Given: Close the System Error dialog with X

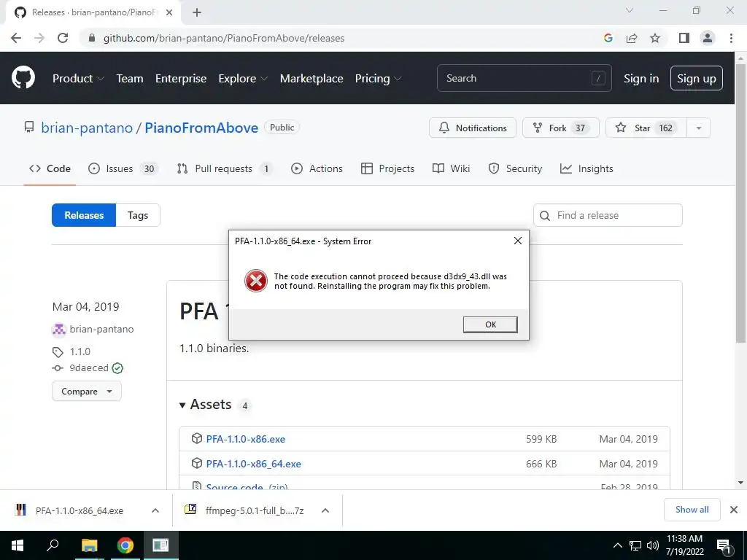Looking at the screenshot, I should [x=518, y=241].
